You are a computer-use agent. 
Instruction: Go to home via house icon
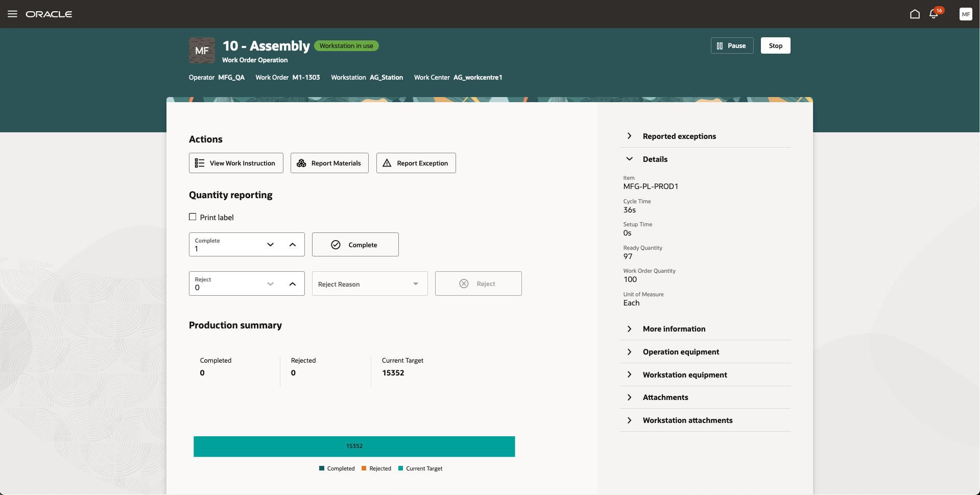915,14
